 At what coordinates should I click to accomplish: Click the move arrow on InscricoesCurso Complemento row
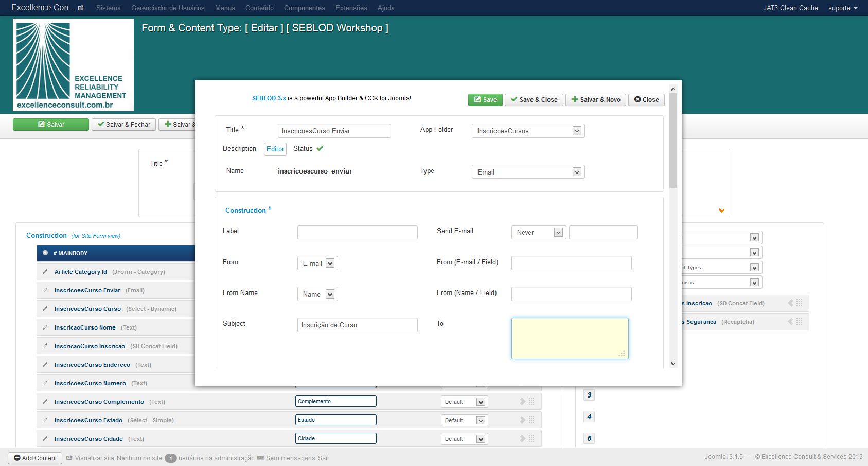[x=523, y=402]
